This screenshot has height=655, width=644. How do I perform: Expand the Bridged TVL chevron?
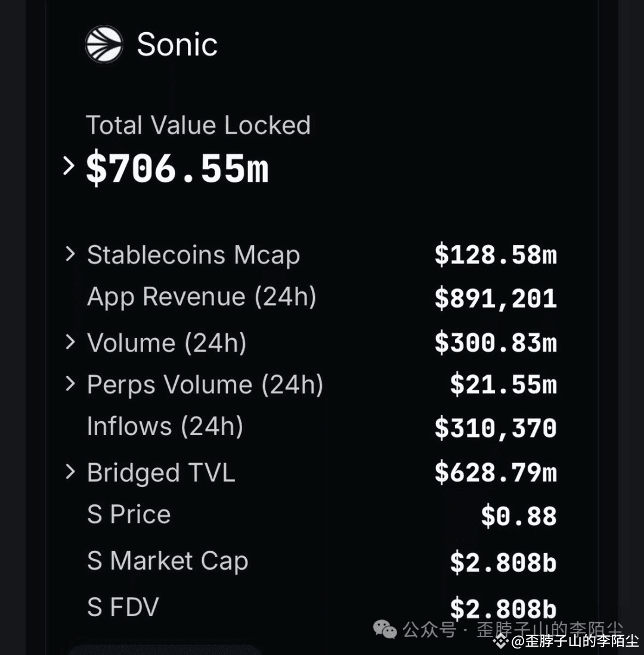click(70, 472)
